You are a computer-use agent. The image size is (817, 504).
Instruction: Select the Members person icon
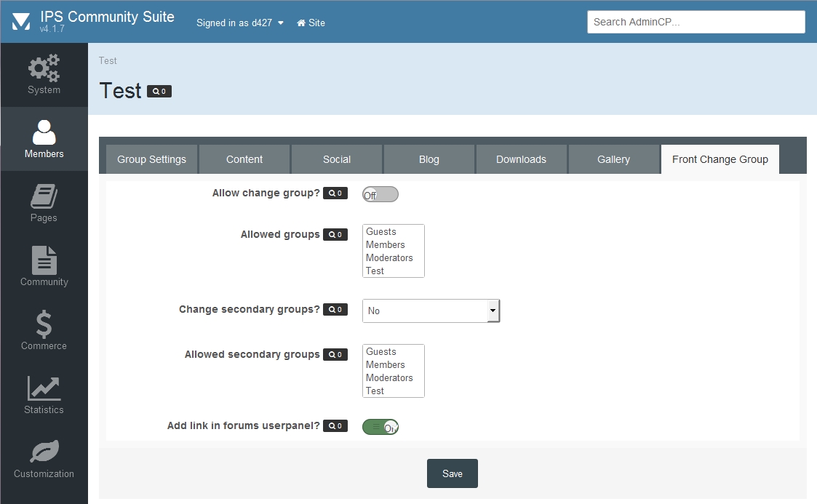coord(44,133)
